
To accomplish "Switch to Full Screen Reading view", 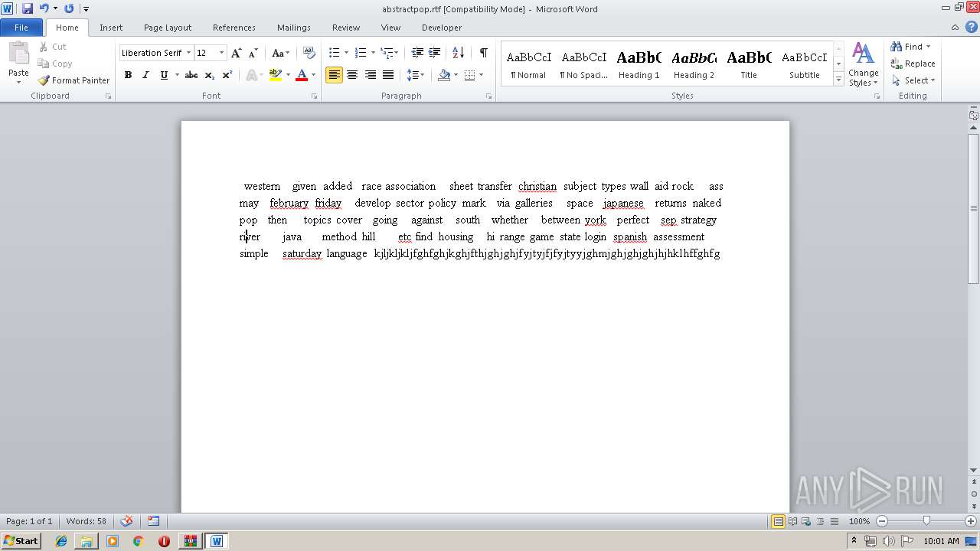I will coord(792,521).
